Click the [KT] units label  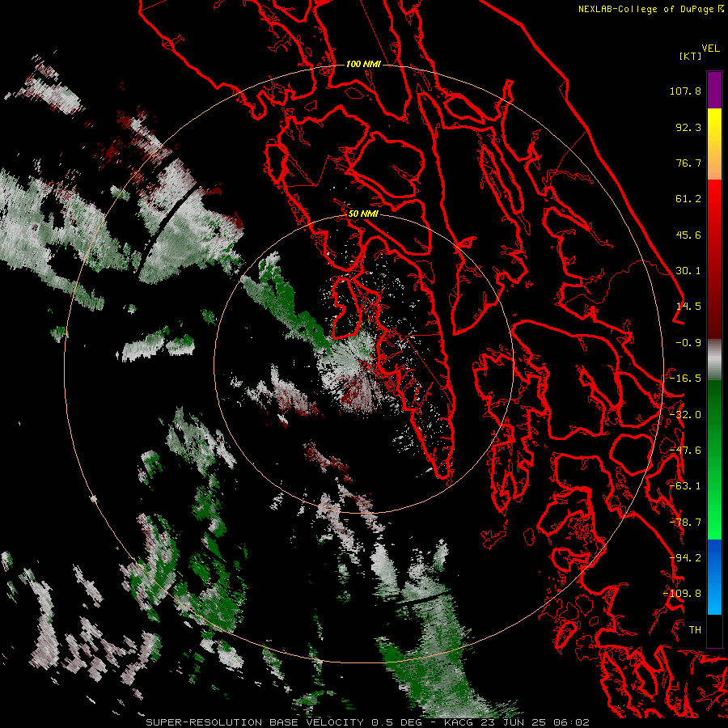[690, 56]
